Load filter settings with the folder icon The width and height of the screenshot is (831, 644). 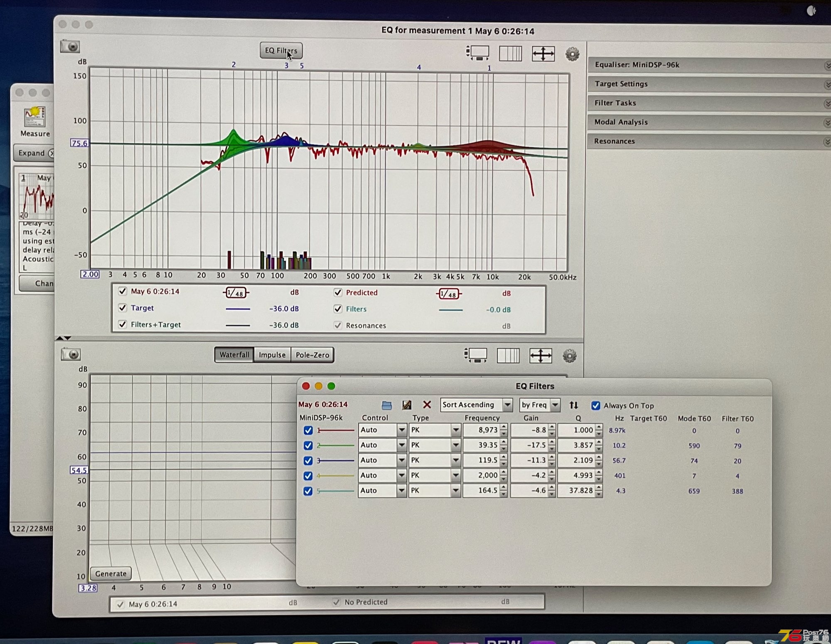[386, 405]
